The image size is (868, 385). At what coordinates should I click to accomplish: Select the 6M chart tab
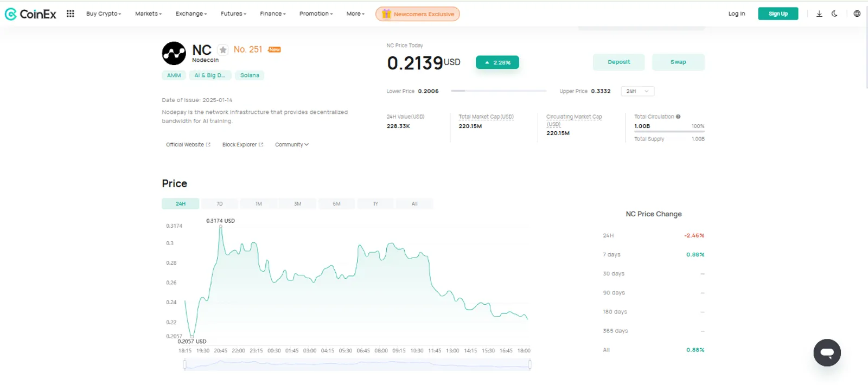(337, 204)
